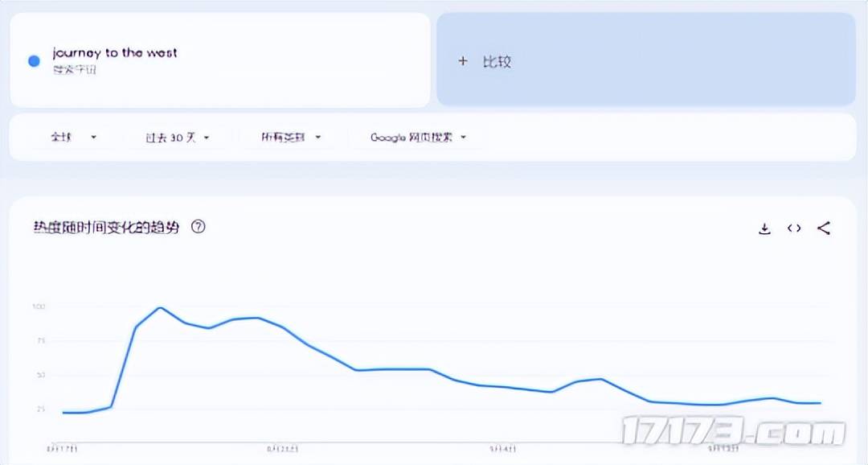Click the 25 label on the y-axis
This screenshot has height=465, width=868.
[x=41, y=409]
